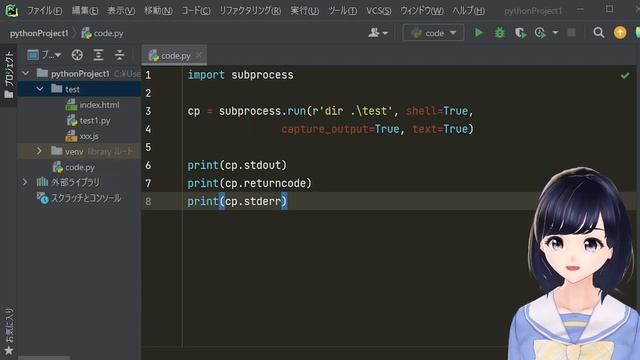The image size is (640, 360).
Task: Click pythonProject1 breadcrumb in navigation bar
Action: click(39, 33)
